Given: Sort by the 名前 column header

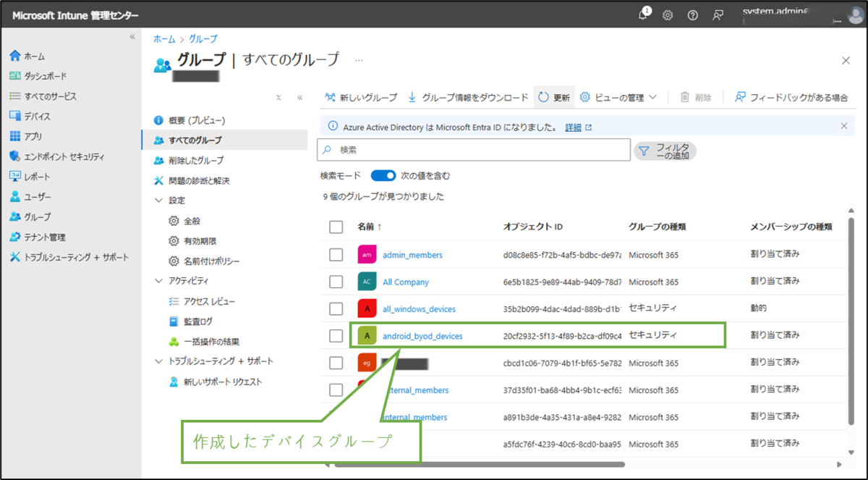Looking at the screenshot, I should [369, 227].
